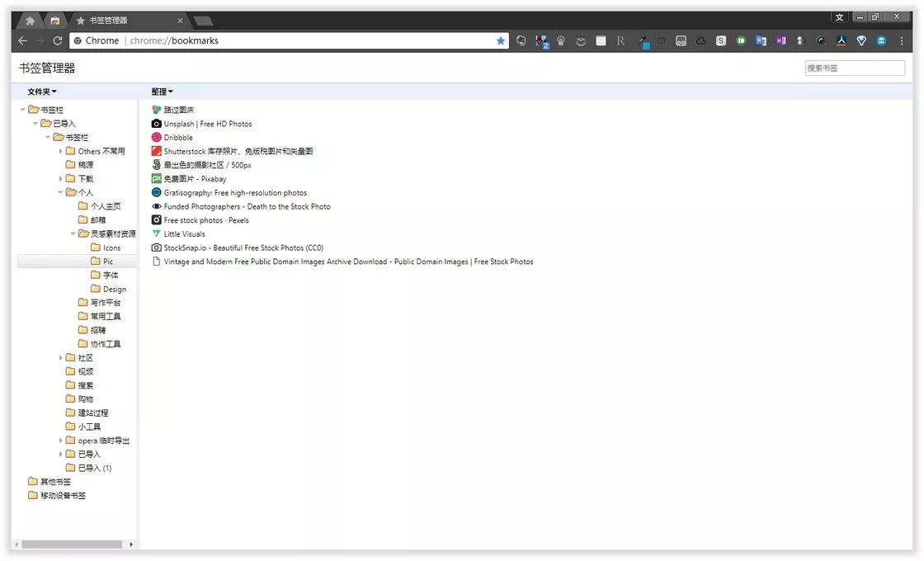The width and height of the screenshot is (924, 561).
Task: Click the 搜索书签 search field
Action: click(x=855, y=68)
